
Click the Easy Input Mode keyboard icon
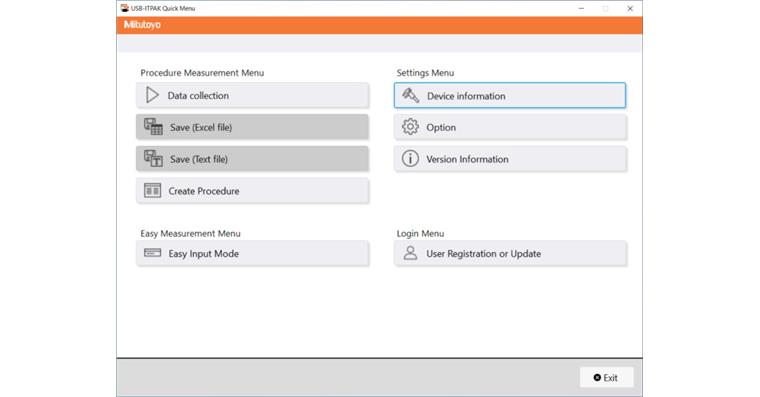(153, 253)
